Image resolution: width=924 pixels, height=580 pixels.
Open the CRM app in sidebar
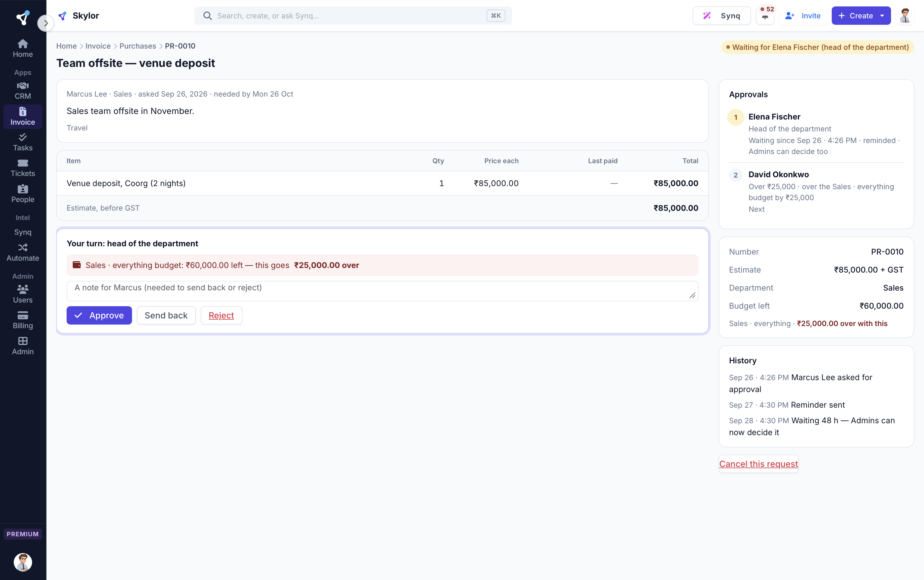tap(23, 90)
